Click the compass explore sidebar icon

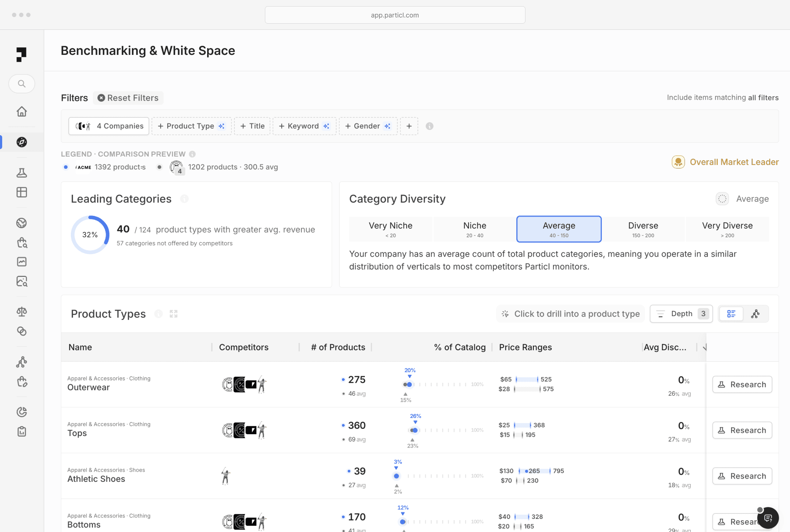tap(22, 142)
